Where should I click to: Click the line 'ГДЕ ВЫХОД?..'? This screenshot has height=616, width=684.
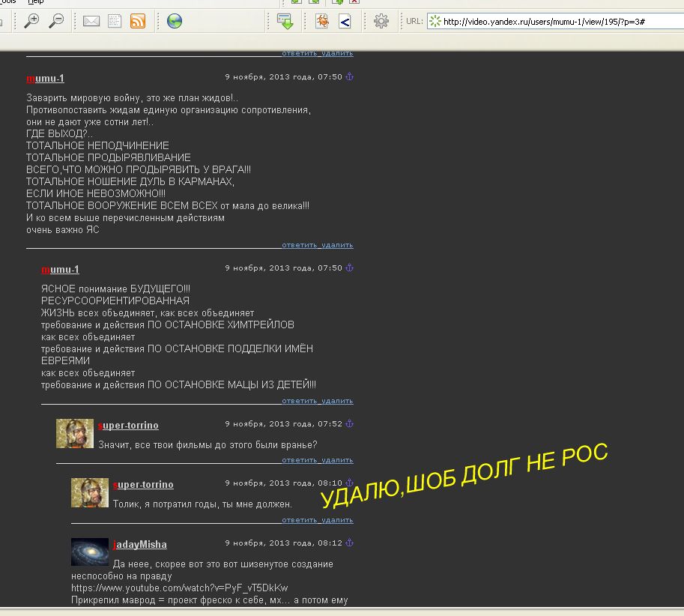(59, 134)
